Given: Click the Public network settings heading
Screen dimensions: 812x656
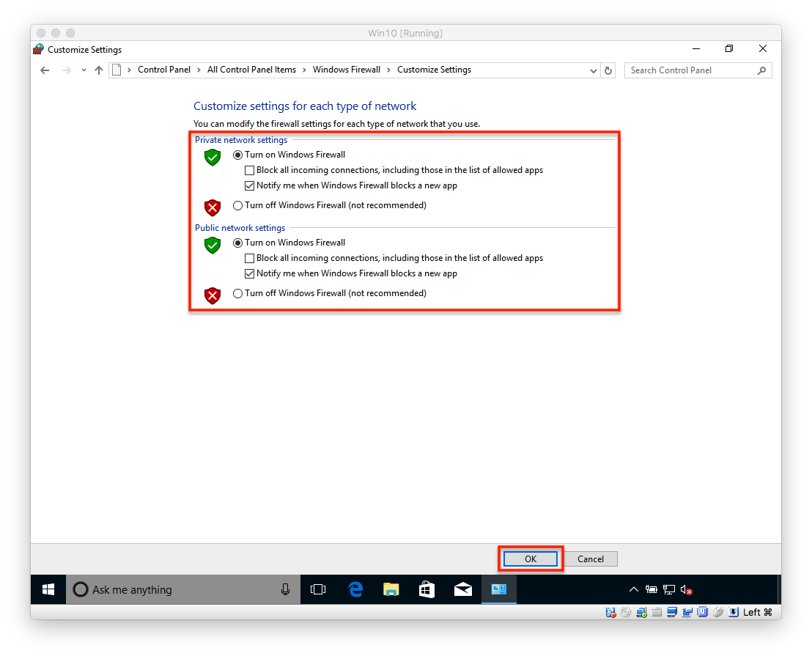Looking at the screenshot, I should point(240,228).
